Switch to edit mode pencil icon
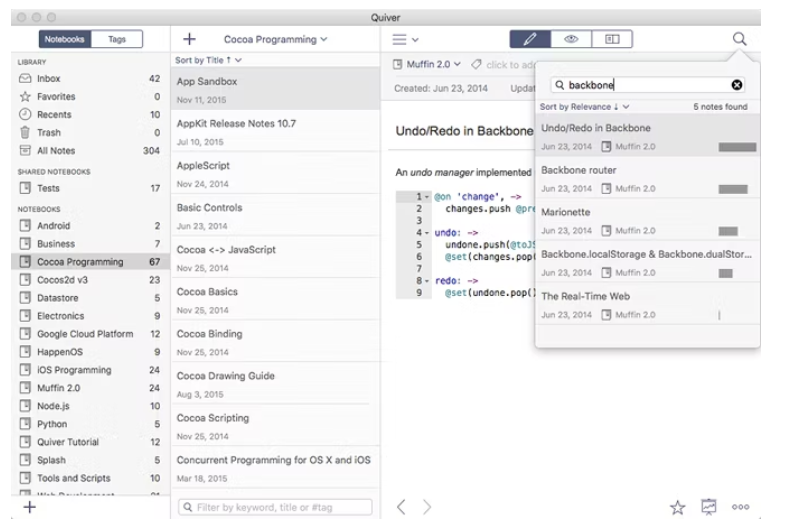The image size is (794, 530). [x=530, y=39]
